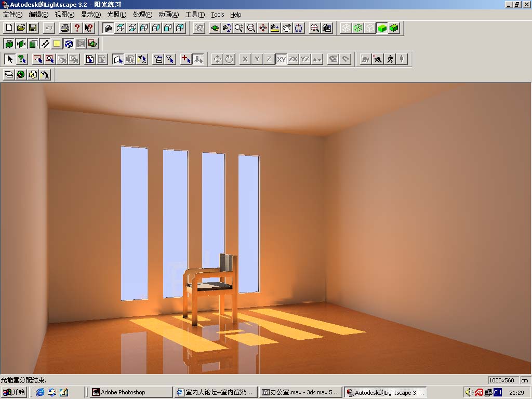The width and height of the screenshot is (532, 399).
Task: Save the project with the floppy disk icon
Action: click(x=33, y=28)
